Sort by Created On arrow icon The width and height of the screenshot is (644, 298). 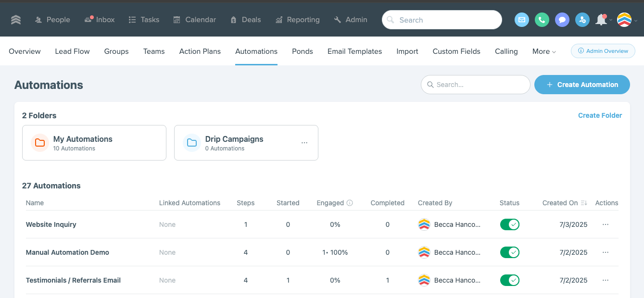point(584,203)
